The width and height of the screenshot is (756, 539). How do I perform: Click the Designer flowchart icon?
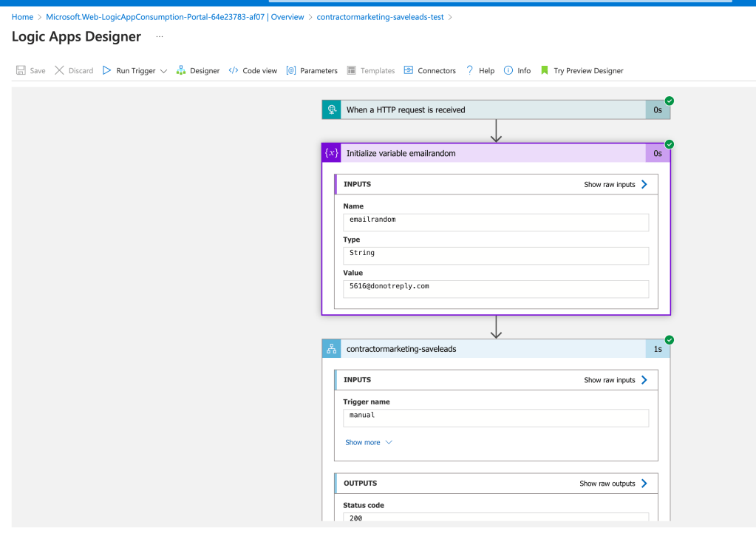point(181,70)
